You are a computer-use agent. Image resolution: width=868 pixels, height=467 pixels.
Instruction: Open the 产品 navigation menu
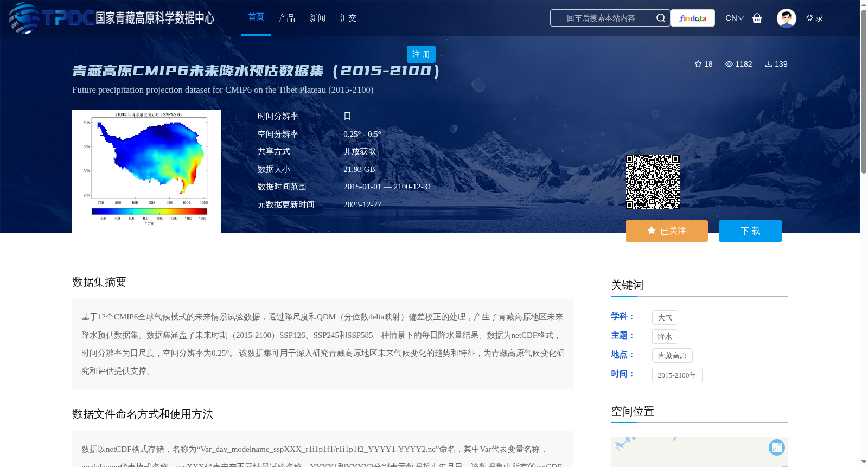click(287, 18)
